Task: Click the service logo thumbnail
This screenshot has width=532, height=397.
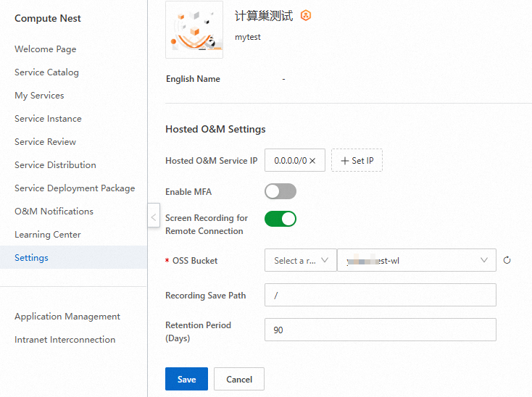Action: pos(194,30)
